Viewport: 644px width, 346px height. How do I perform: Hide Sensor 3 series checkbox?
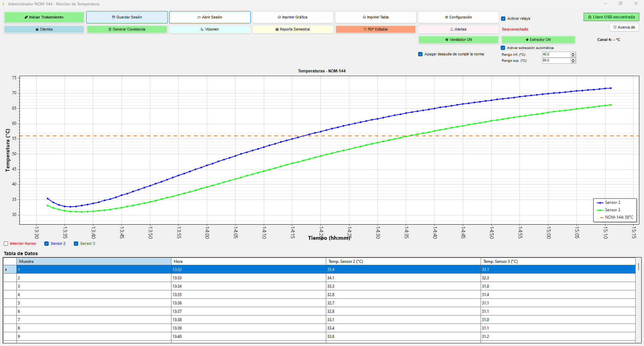(x=76, y=244)
